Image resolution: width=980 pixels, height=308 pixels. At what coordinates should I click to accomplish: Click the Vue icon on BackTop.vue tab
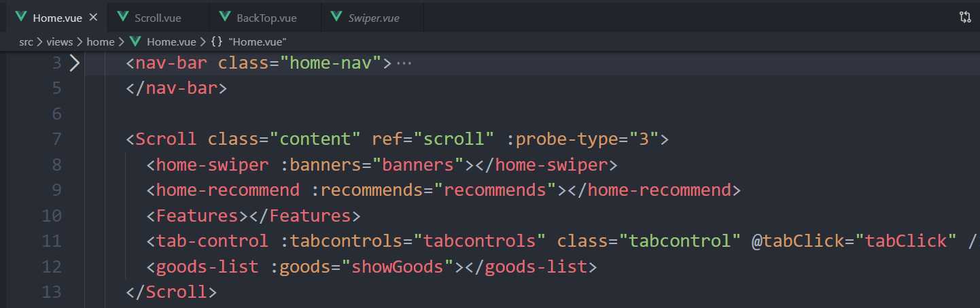coord(225,17)
